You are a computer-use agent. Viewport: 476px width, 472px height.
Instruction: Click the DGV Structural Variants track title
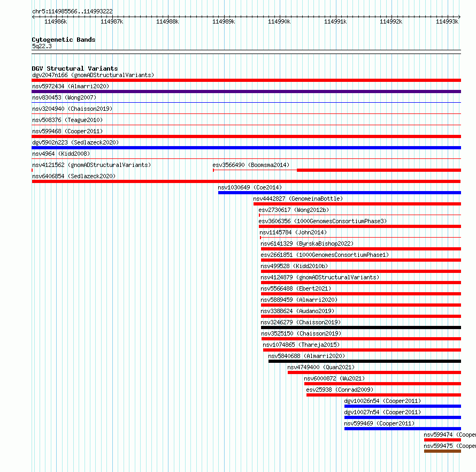(x=75, y=68)
